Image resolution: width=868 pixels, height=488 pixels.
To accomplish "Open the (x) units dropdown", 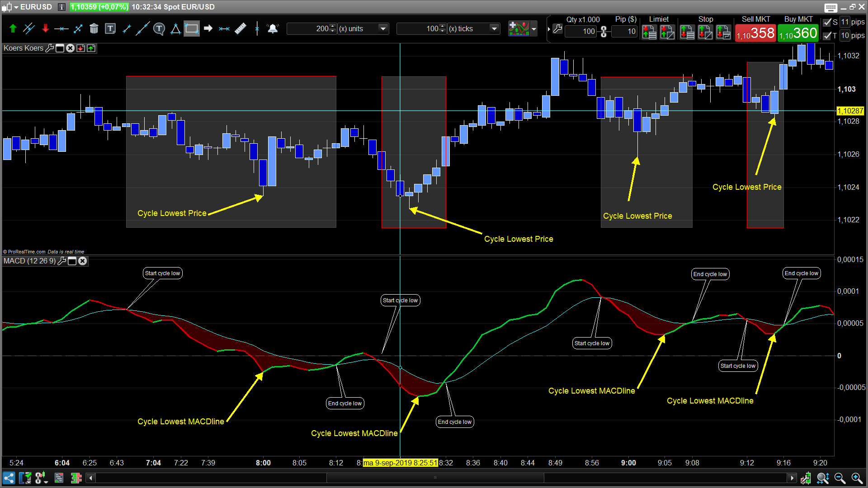I will coord(383,29).
